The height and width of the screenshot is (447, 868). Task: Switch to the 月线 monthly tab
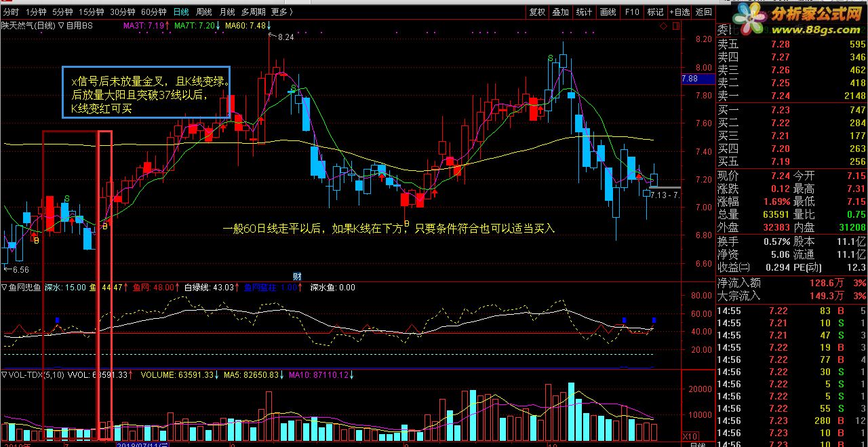[x=226, y=12]
